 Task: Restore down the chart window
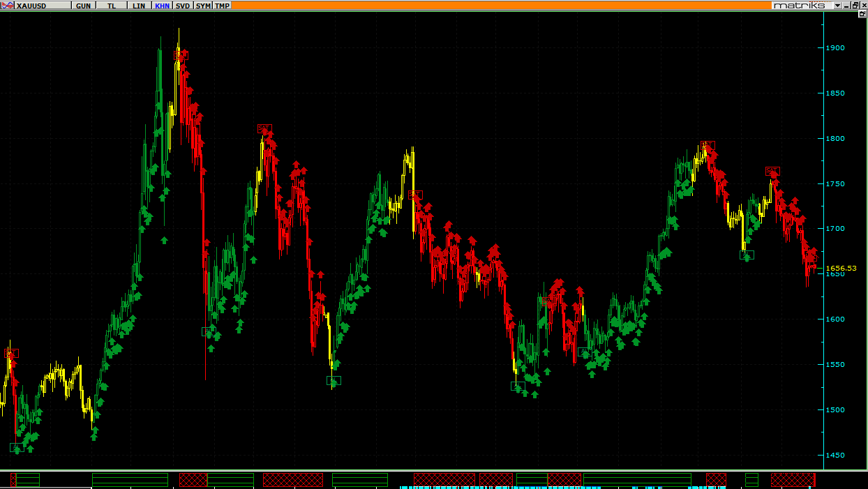tap(855, 5)
